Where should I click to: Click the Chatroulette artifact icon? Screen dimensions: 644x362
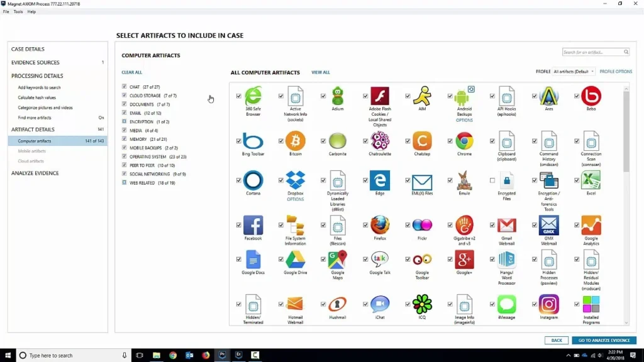point(380,141)
